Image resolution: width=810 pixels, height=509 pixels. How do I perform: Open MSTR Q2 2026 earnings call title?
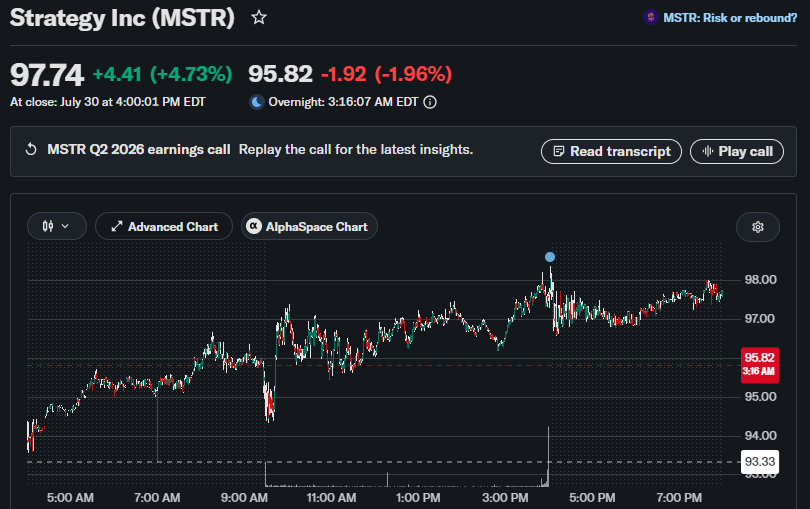point(139,150)
